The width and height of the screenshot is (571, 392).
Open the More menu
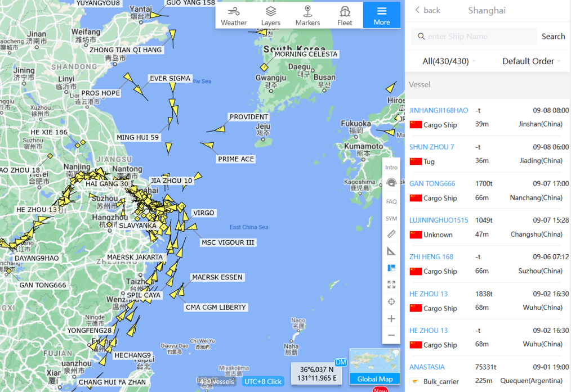point(382,16)
